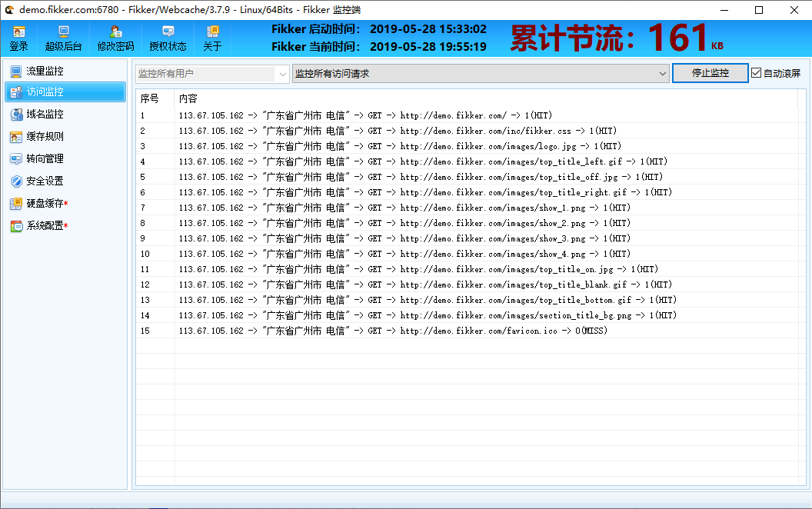This screenshot has width=812, height=509.
Task: Select log row 1 for demo.fikker.com/
Action: pyautogui.click(x=467, y=115)
